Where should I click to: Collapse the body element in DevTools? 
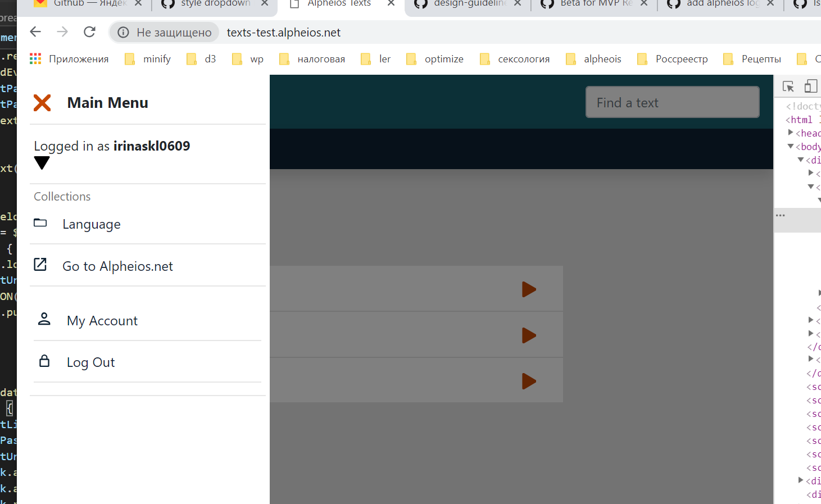[x=790, y=146]
